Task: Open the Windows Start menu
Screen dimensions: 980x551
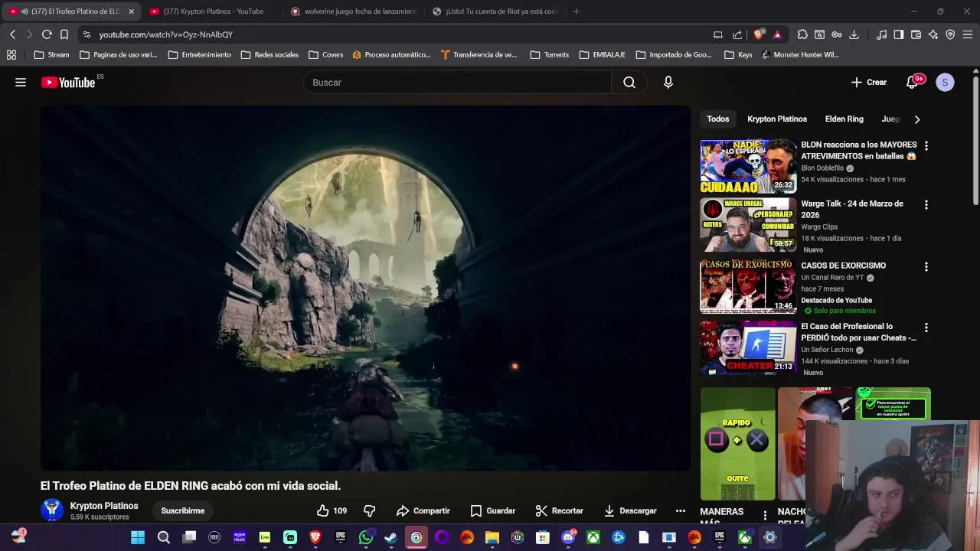Action: pyautogui.click(x=138, y=537)
